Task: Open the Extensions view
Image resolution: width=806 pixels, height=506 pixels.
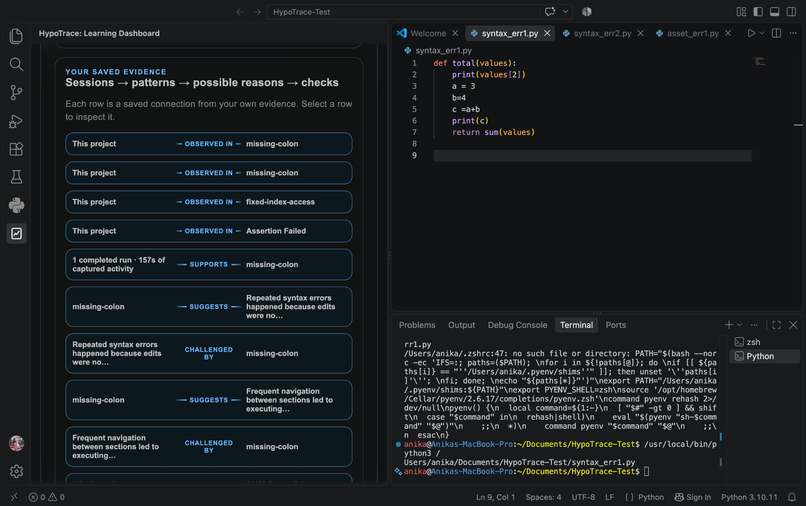Action: 16,149
